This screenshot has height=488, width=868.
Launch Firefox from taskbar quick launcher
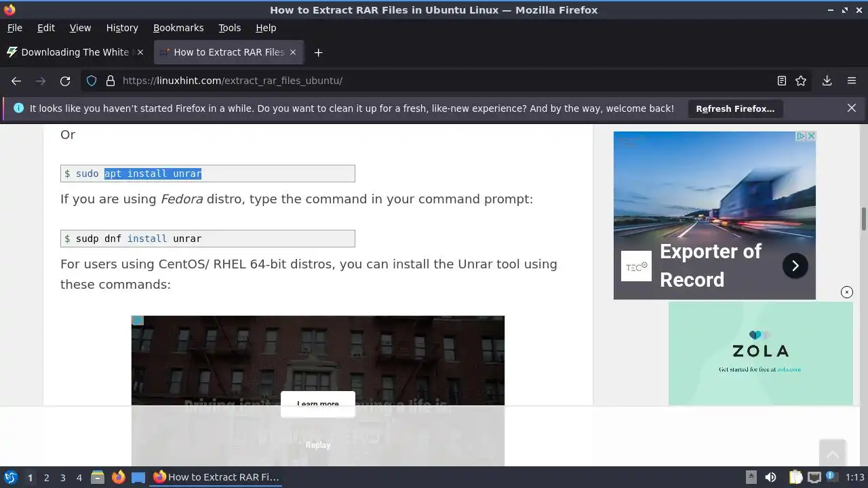pos(118,477)
